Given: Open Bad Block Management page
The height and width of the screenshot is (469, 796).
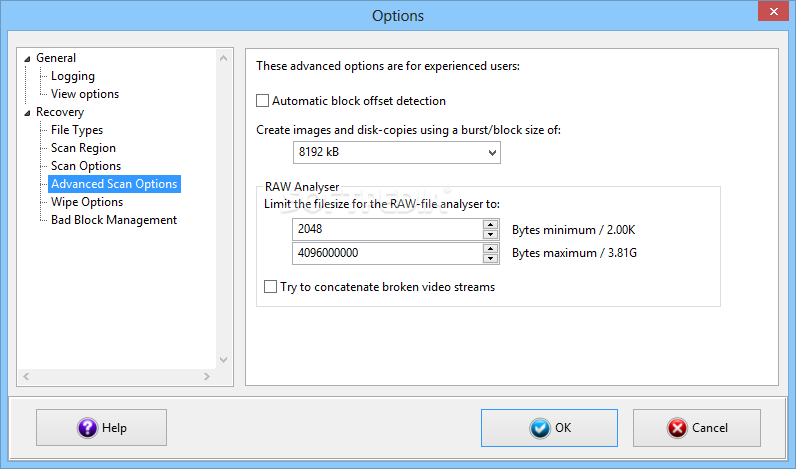Looking at the screenshot, I should [114, 220].
